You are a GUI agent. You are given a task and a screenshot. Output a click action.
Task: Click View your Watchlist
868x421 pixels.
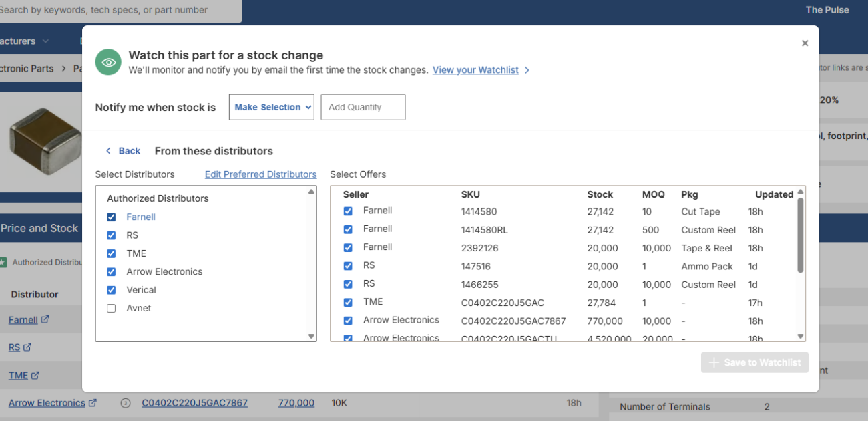(x=475, y=69)
